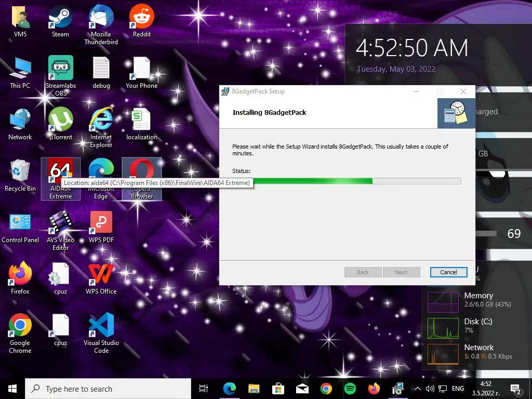Select the localization spreadsheet file
Image resolution: width=532 pixels, height=399 pixels.
(x=141, y=124)
